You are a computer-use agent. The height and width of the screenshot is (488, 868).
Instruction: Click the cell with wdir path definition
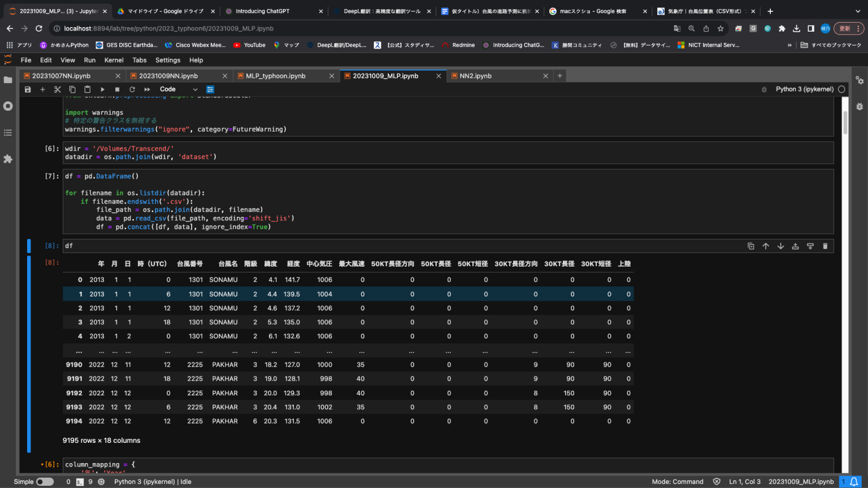(x=448, y=152)
